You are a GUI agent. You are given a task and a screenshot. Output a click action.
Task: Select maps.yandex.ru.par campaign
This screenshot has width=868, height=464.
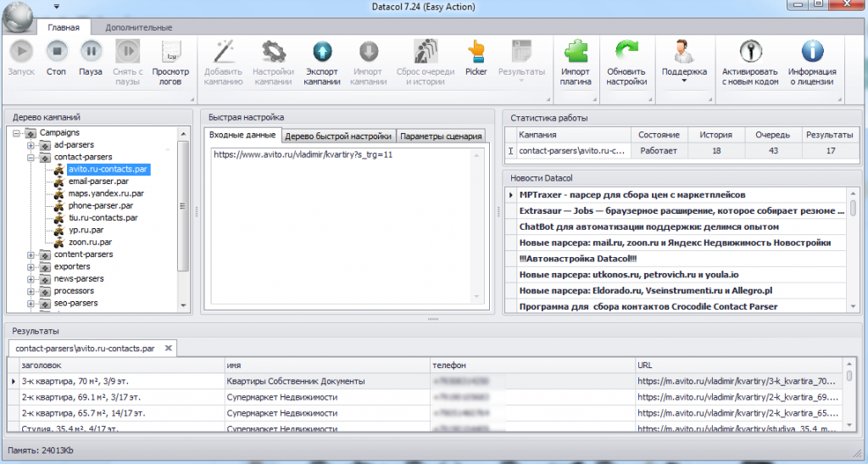[x=106, y=193]
